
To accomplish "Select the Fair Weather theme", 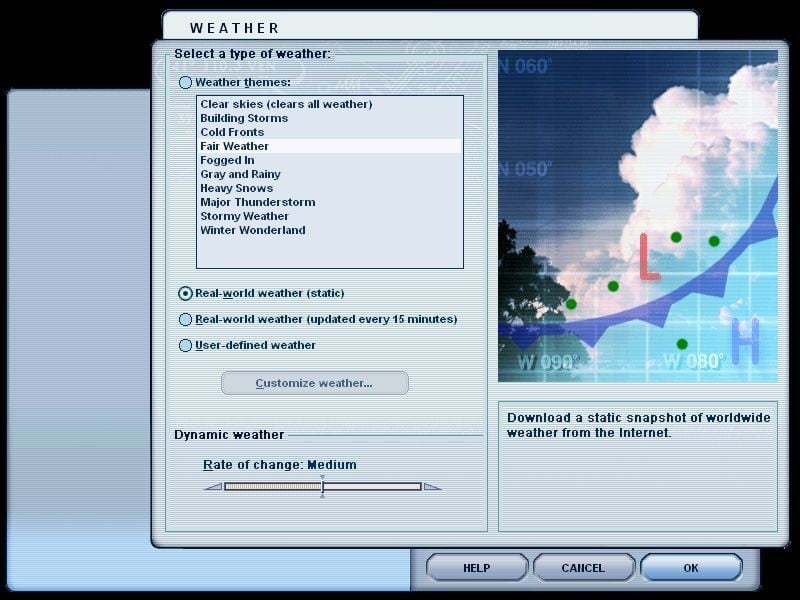I will pos(234,146).
